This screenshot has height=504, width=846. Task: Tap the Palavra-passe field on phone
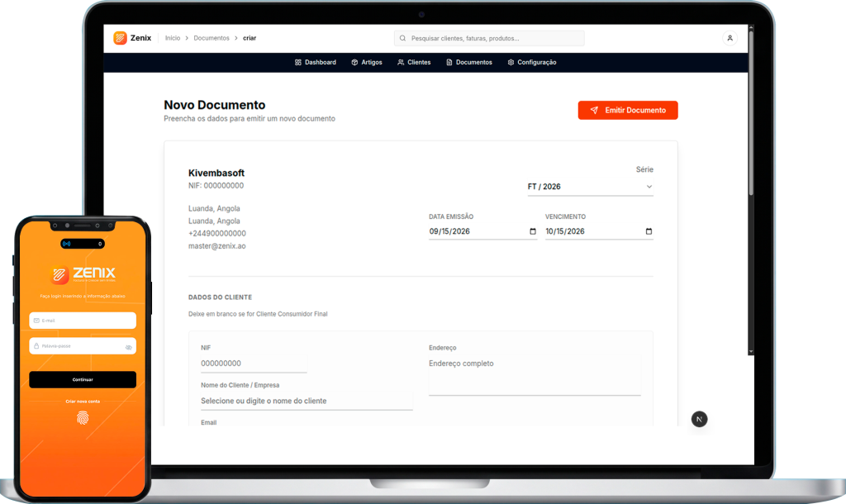click(x=83, y=346)
